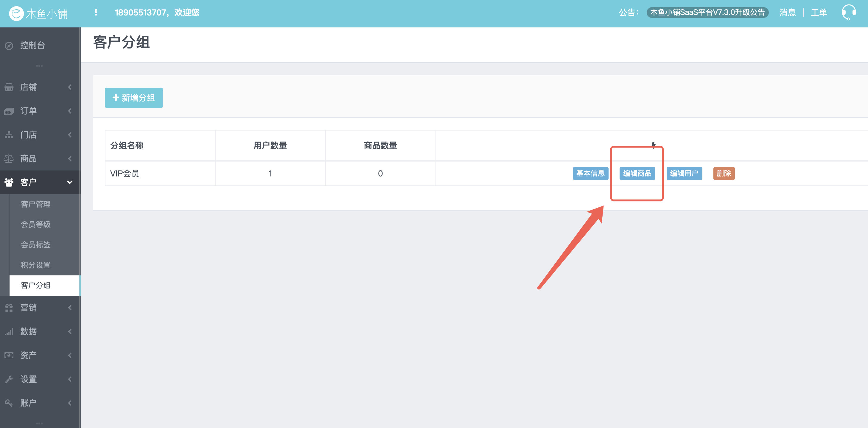Screen dimensions: 868x428
Task: Expand the 订单 menu chevron
Action: point(70,111)
